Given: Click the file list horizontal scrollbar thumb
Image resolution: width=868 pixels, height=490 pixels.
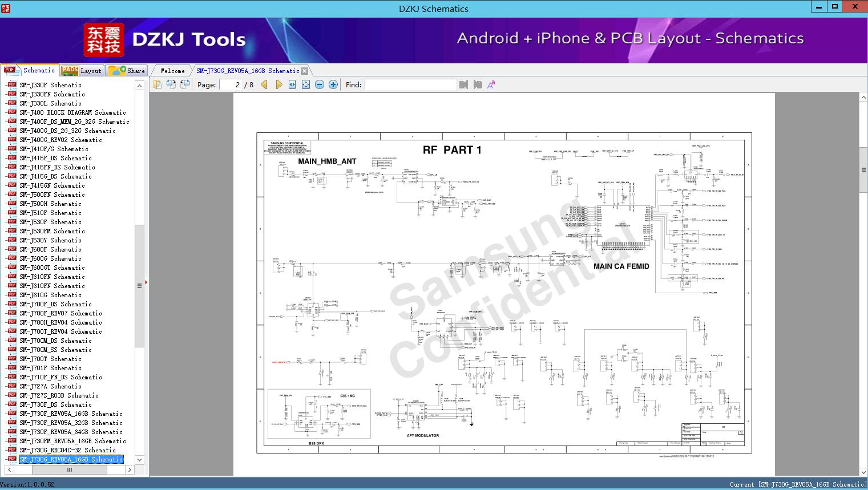Looking at the screenshot, I should [x=70, y=470].
